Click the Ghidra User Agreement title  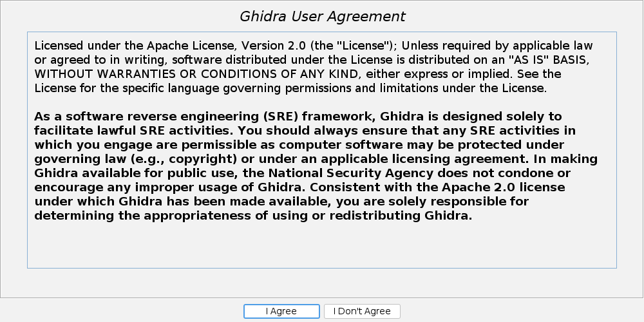pyautogui.click(x=322, y=17)
